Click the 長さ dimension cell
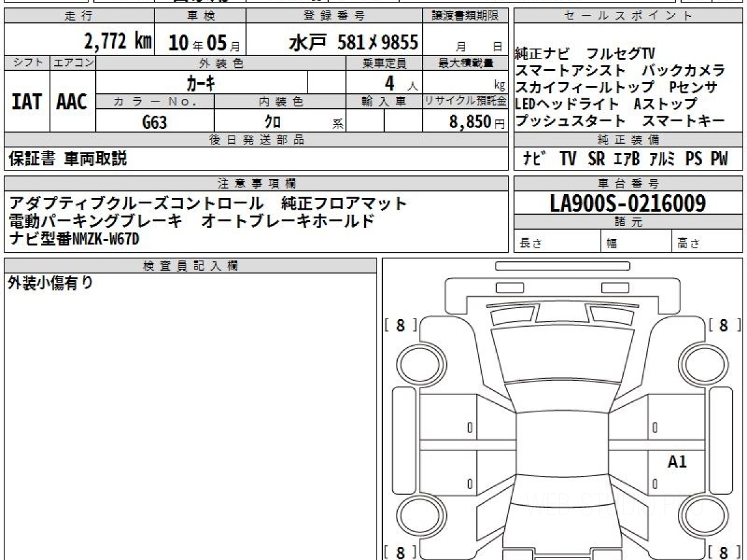747x560 pixels. point(557,242)
